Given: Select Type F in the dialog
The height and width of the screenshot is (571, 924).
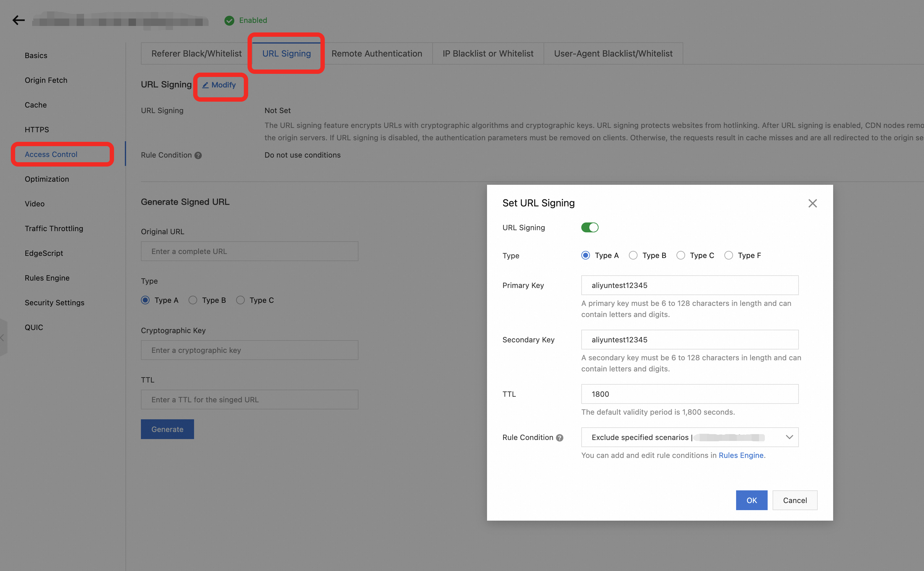Looking at the screenshot, I should tap(729, 255).
